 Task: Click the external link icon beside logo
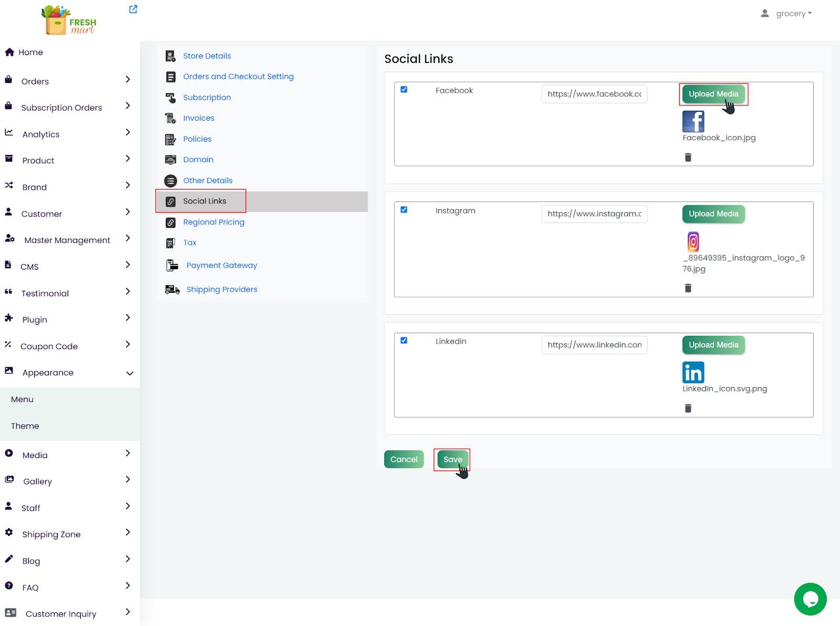[133, 9]
